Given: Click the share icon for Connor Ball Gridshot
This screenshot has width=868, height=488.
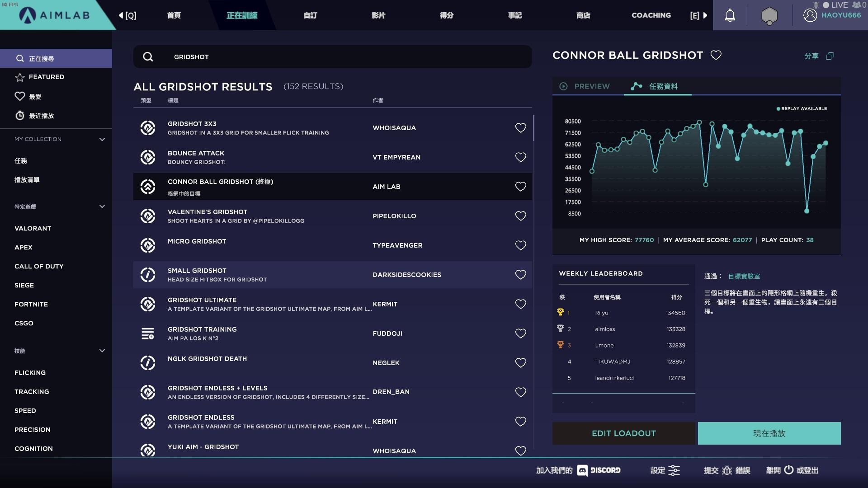Looking at the screenshot, I should click(831, 56).
